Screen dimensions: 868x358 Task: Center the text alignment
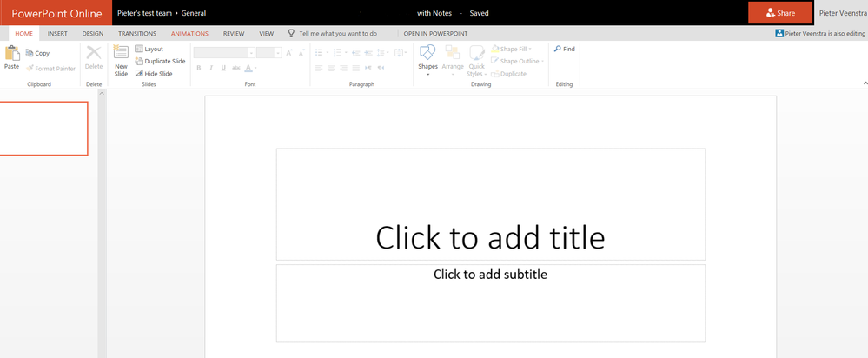(331, 68)
